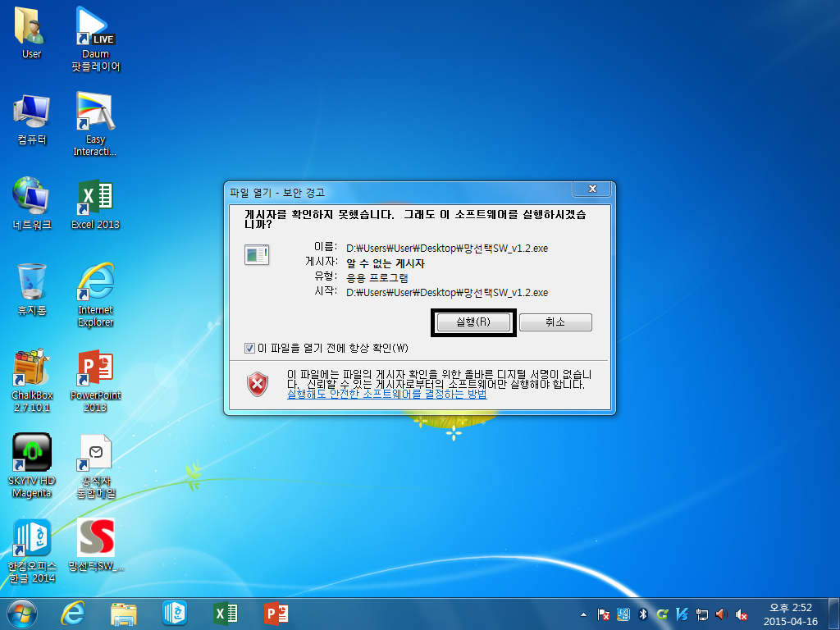Open the Windows Start menu
Viewport: 840px width, 630px height.
[22, 614]
